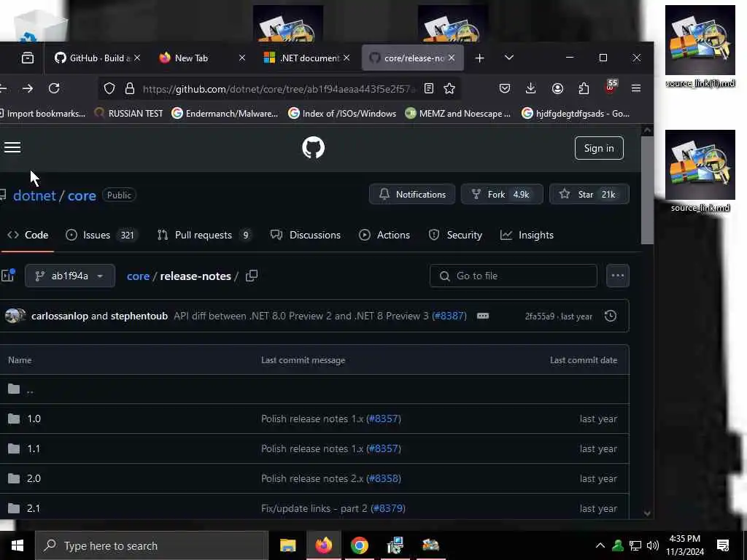Open the Windows Start menu
The width and height of the screenshot is (747, 560).
click(18, 545)
